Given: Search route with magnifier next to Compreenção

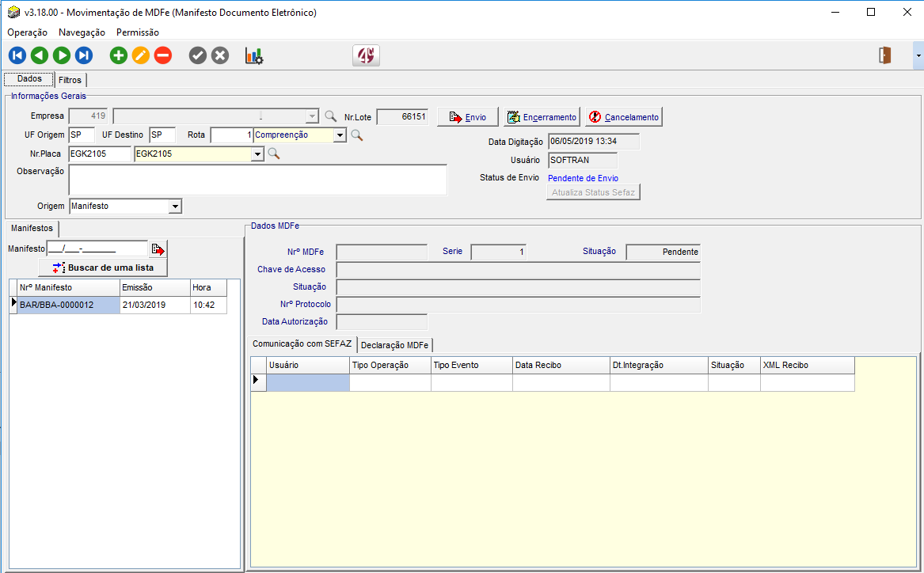Looking at the screenshot, I should tap(357, 135).
